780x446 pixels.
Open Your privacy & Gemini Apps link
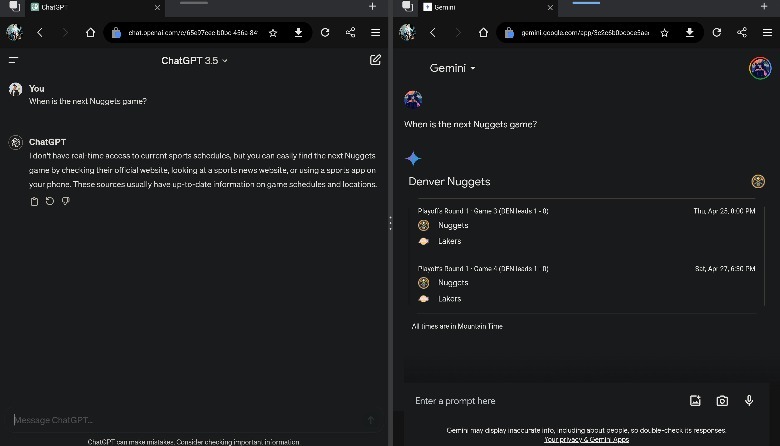pos(586,439)
